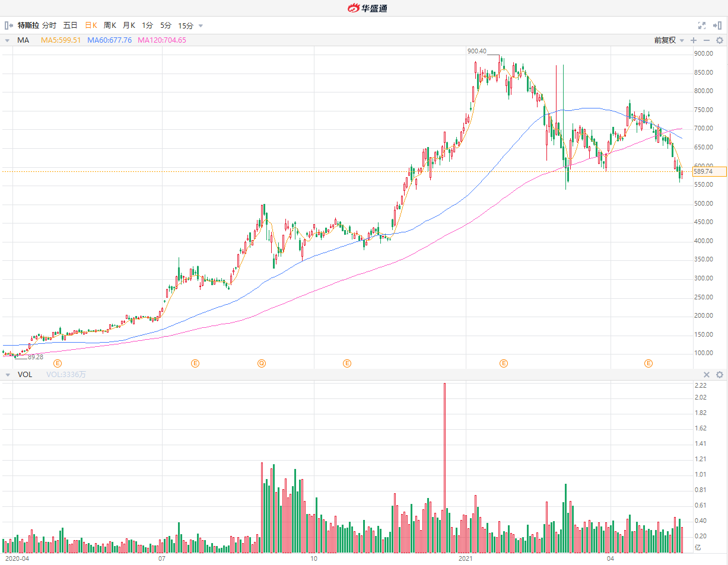Toggle fullscreen chart view icon
Screen dimensions: 728x565
tap(702, 25)
